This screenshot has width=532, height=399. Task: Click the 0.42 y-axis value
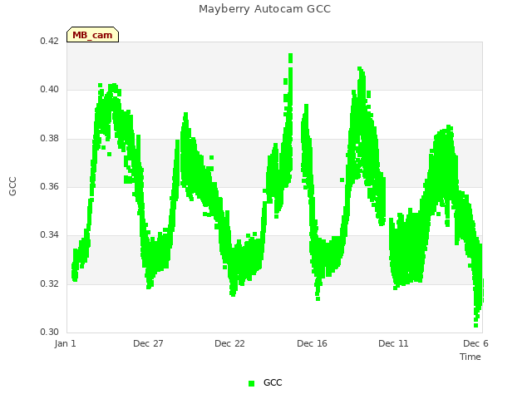[50, 41]
